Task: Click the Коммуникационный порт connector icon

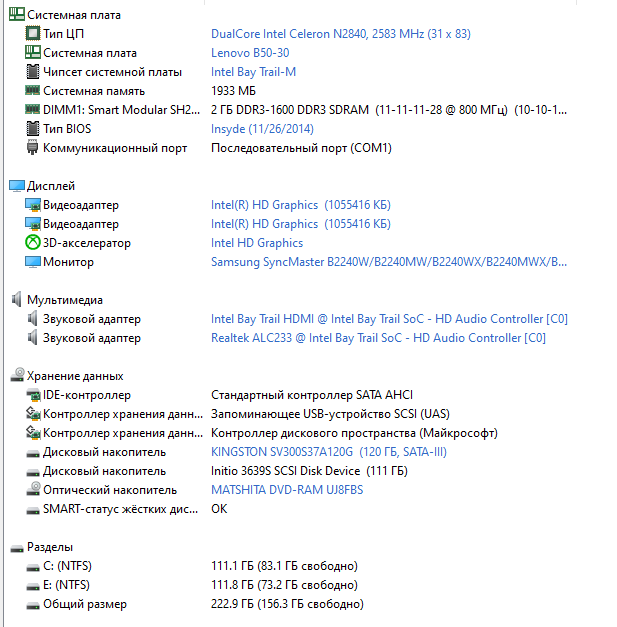Action: 32,147
